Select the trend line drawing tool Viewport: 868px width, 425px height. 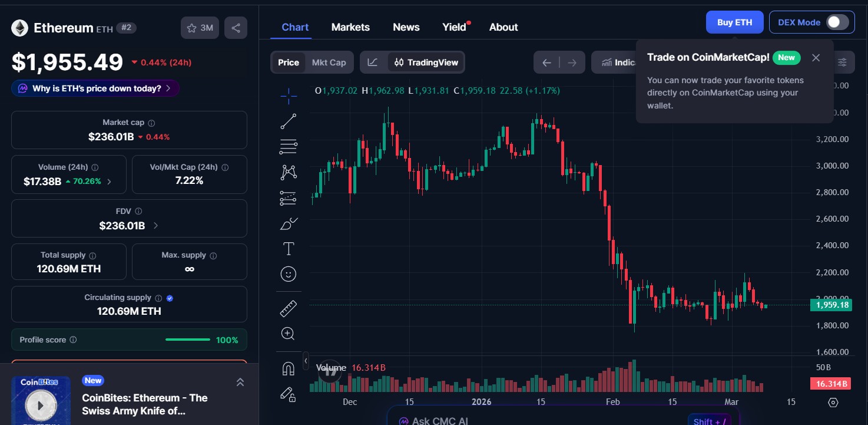point(288,121)
